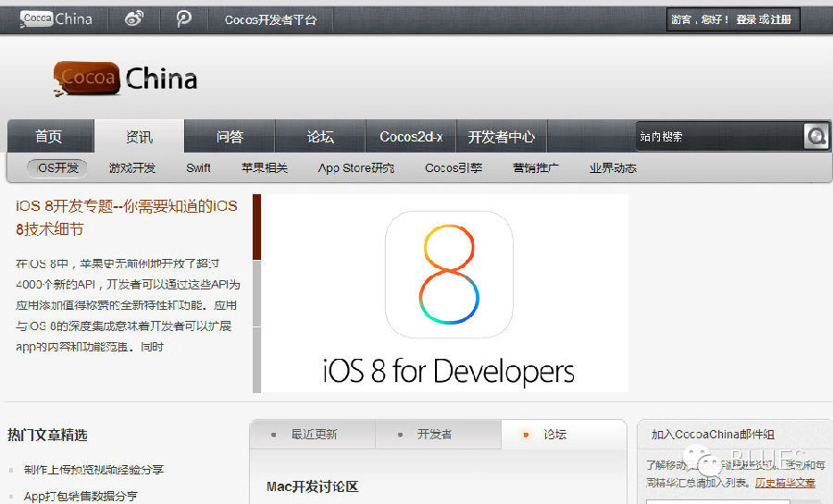Open 开发者中心 main nav tab

(x=502, y=136)
